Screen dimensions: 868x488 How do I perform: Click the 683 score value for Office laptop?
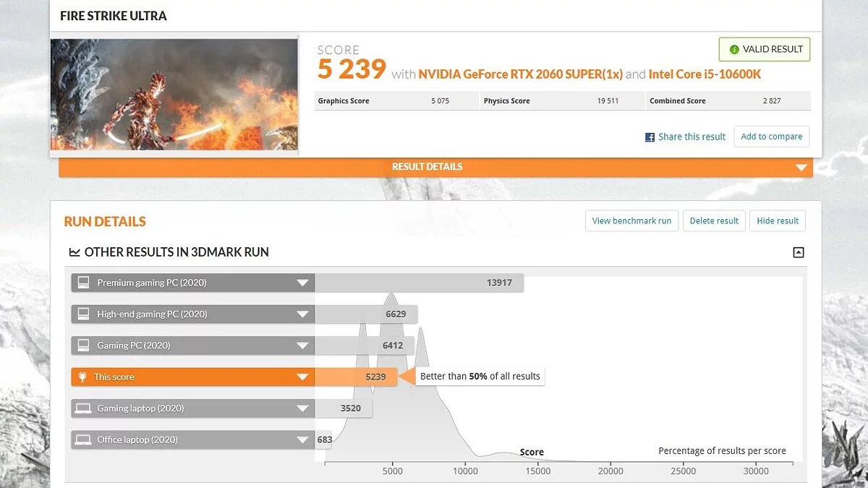pyautogui.click(x=324, y=440)
